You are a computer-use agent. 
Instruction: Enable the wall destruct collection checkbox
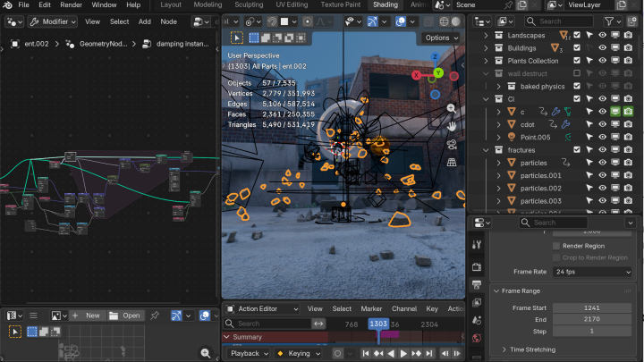tap(577, 73)
